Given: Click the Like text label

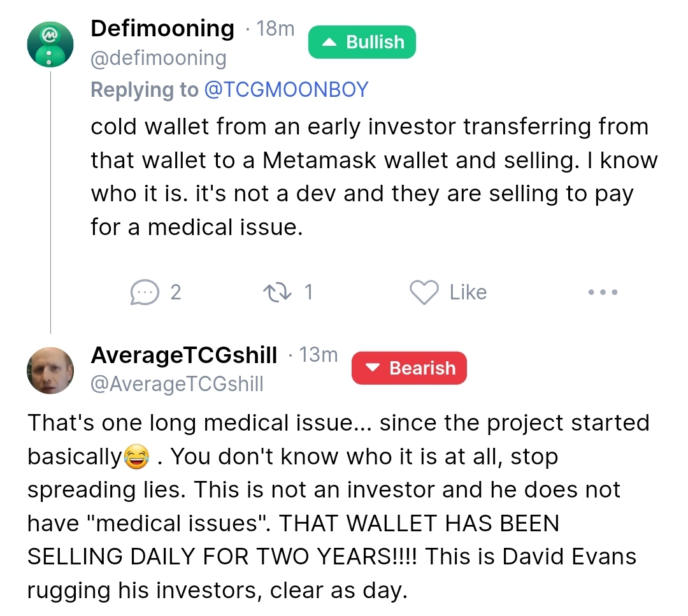Looking at the screenshot, I should (x=468, y=292).
